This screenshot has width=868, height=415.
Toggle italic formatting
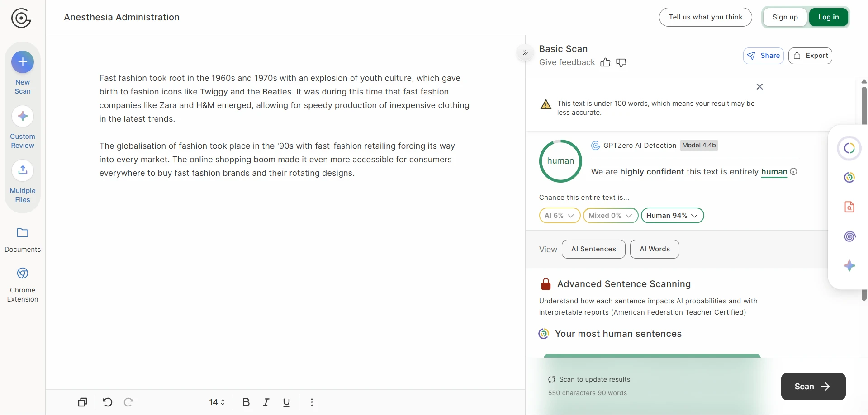266,402
